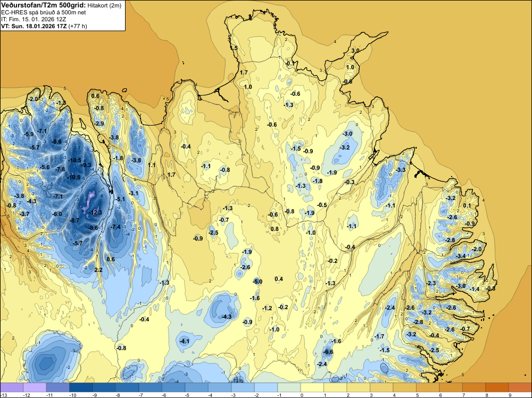
Task: Select the legend swatch between -1 and 0
Action: pos(289,387)
